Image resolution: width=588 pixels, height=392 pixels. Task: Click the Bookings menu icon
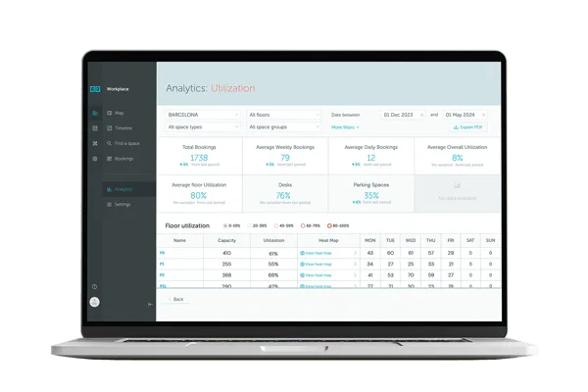(x=110, y=159)
